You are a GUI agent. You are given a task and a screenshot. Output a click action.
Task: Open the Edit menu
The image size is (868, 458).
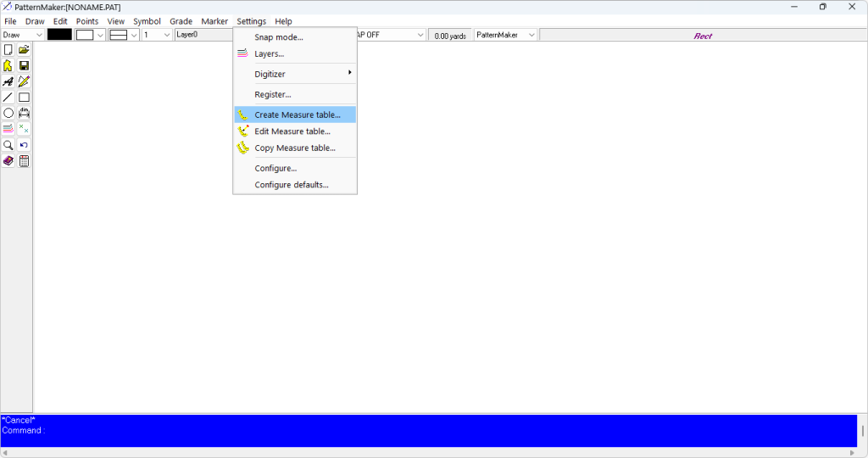(60, 21)
